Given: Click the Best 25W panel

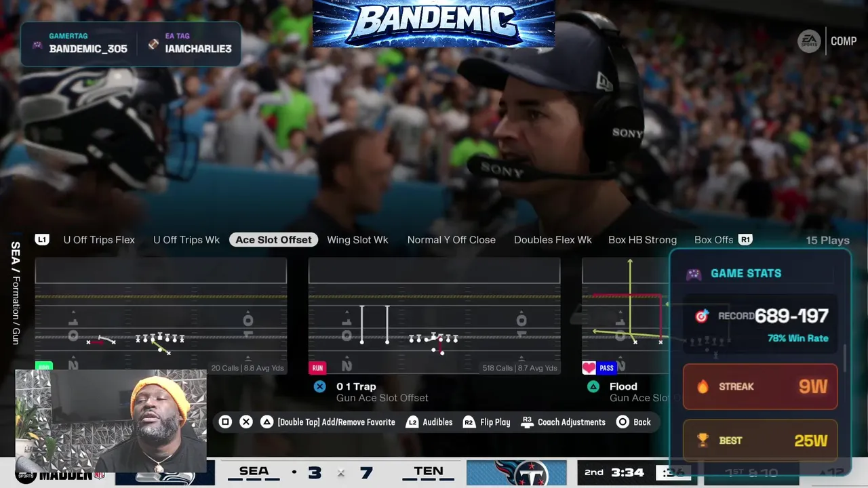Looking at the screenshot, I should [x=760, y=441].
